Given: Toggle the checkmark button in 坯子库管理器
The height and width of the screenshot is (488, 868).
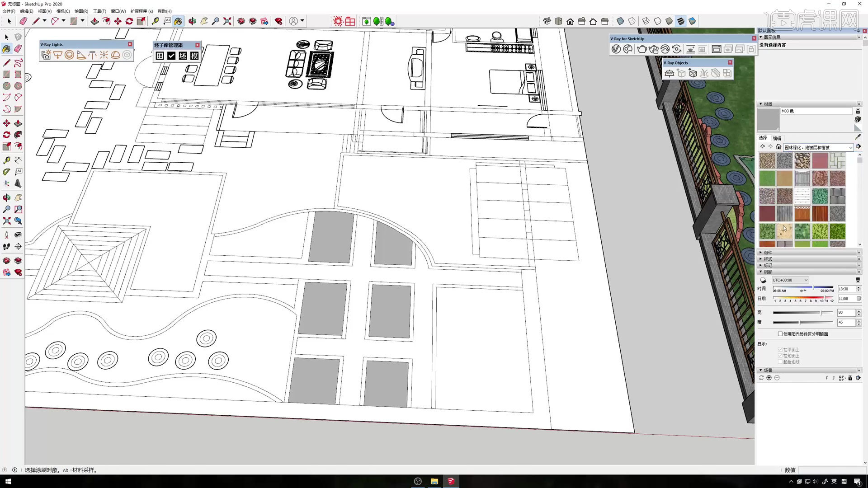Looking at the screenshot, I should coord(171,56).
